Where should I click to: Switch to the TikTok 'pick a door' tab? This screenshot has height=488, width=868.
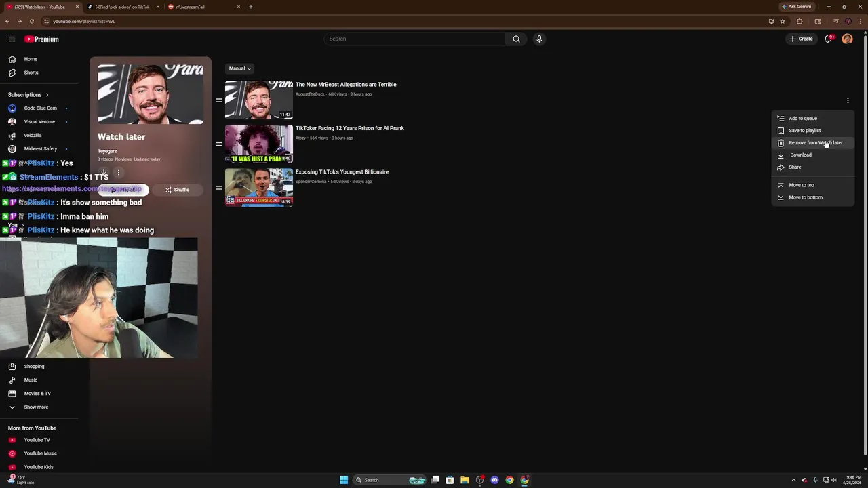(x=122, y=7)
